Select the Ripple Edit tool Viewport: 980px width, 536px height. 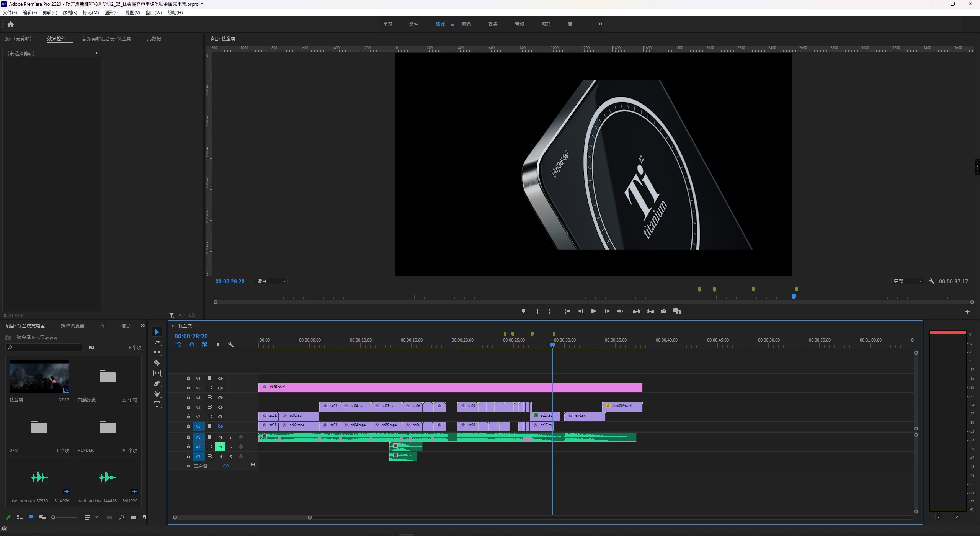(x=157, y=352)
